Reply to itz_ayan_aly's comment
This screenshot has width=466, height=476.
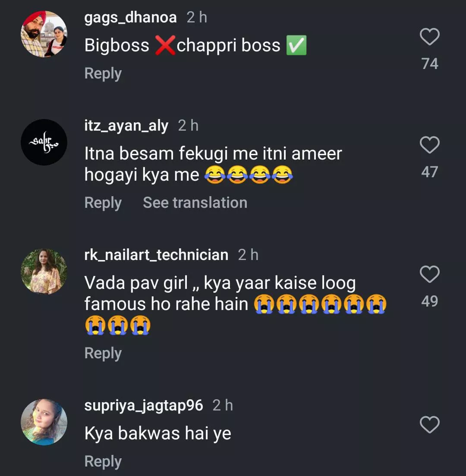[103, 203]
